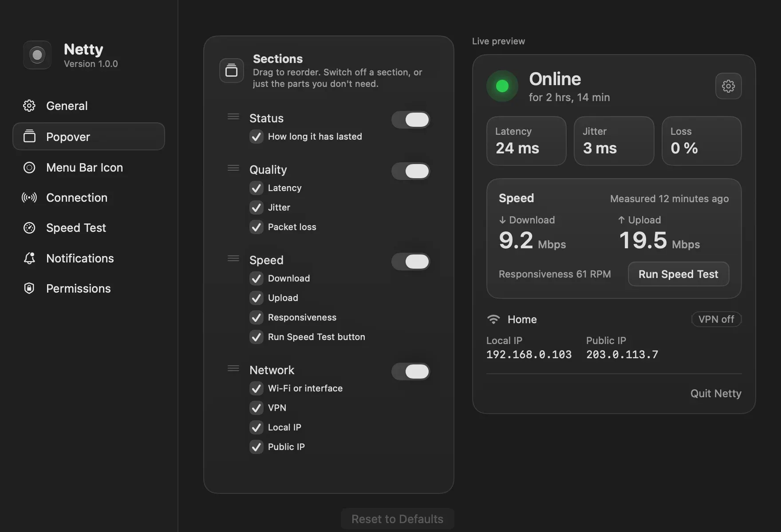Uncheck Run Speed Test button checkbox
The image size is (781, 532).
tap(256, 337)
